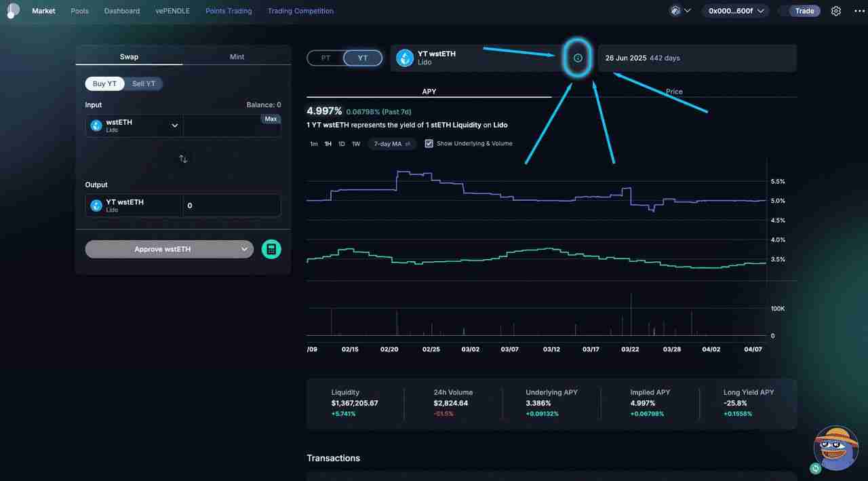
Task: Click the more options ellipsis icon
Action: [859, 10]
